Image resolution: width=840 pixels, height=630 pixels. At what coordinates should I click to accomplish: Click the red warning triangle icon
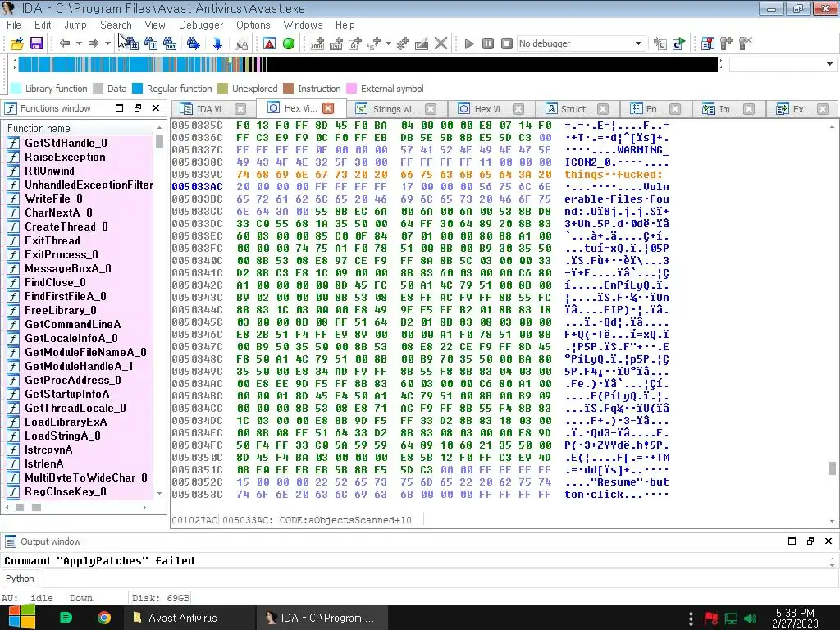pos(269,43)
